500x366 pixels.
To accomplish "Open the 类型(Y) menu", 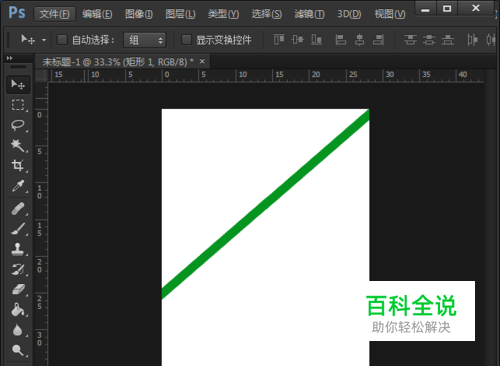I will [x=223, y=14].
